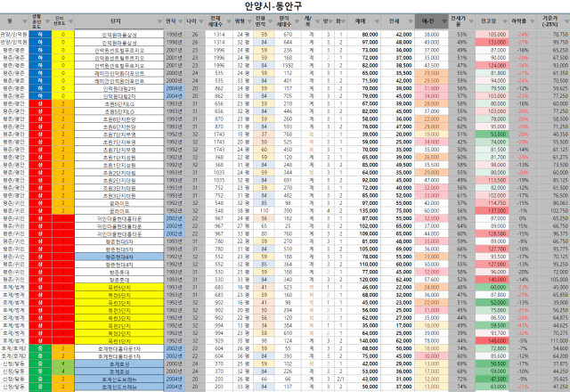Select the 전세가율 cell 39%
Viewport: 570px width, 392px height.
click(461, 333)
